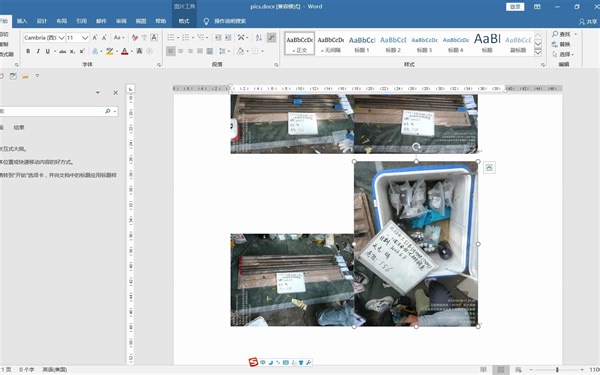
Task: Click rotation handle above selected image
Action: [416, 147]
